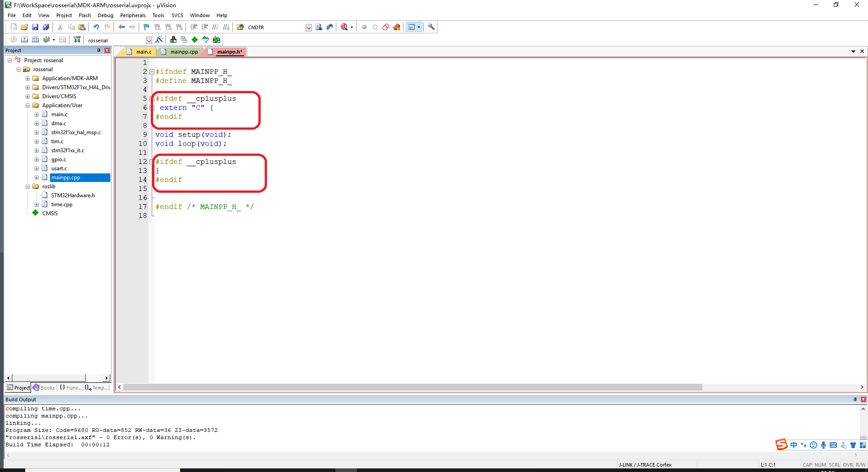Open Pack Installer icon
The height and width of the screenshot is (472, 868).
point(217,40)
